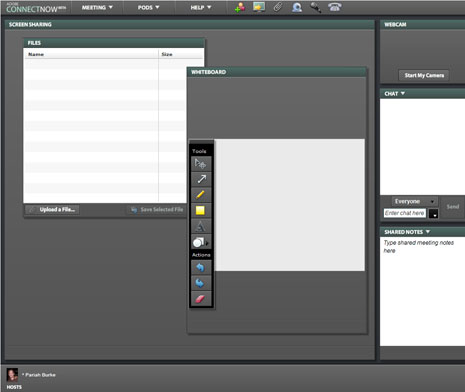The width and height of the screenshot is (465, 392).
Task: Open the Shared Notes pod menu arrow
Action: pyautogui.click(x=428, y=232)
